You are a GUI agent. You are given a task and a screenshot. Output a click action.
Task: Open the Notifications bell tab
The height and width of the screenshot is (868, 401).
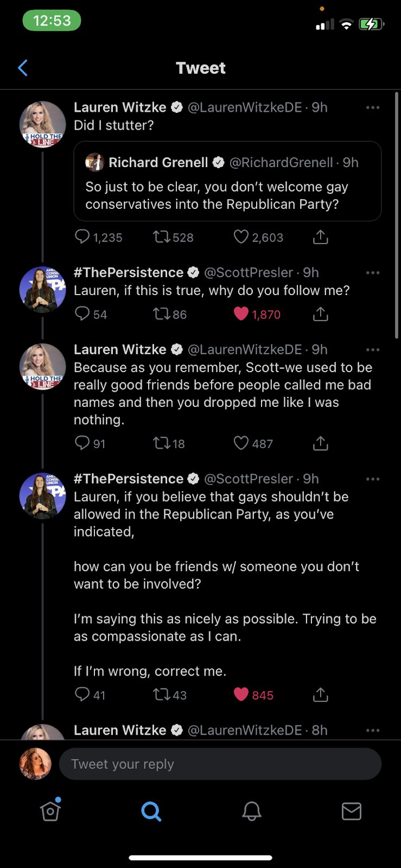coord(251,812)
